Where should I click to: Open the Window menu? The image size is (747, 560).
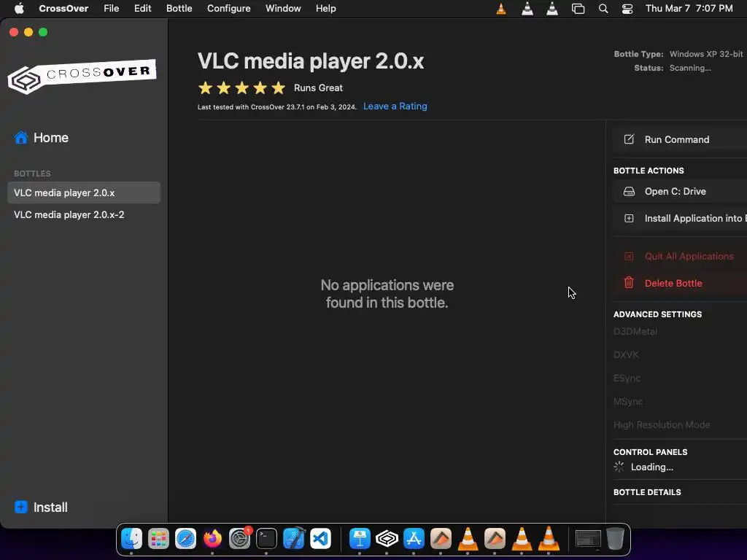click(283, 9)
